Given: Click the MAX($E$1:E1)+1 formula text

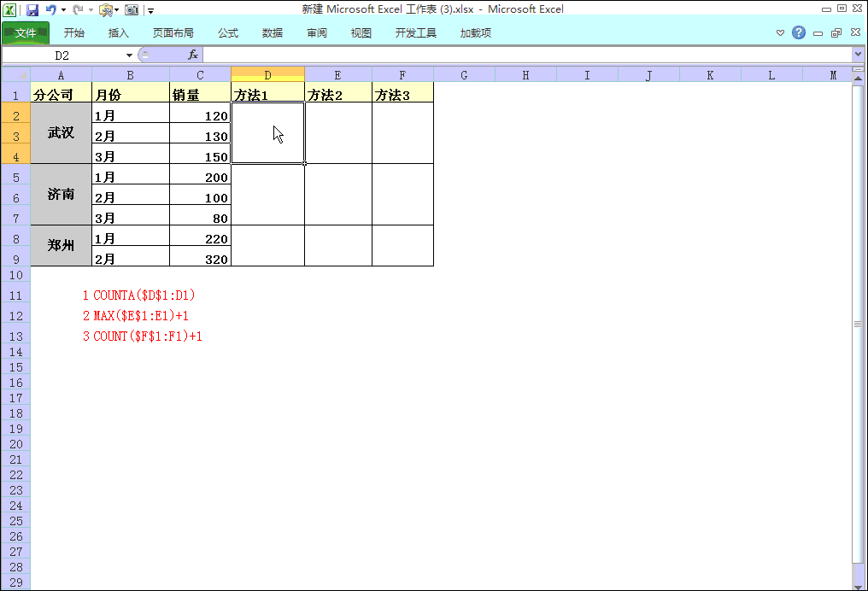Looking at the screenshot, I should 141,316.
